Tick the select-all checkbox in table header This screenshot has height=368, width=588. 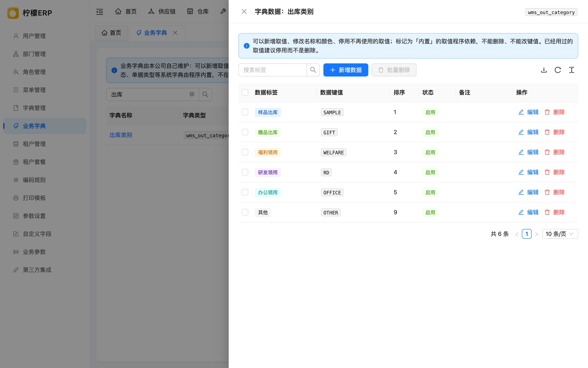245,92
